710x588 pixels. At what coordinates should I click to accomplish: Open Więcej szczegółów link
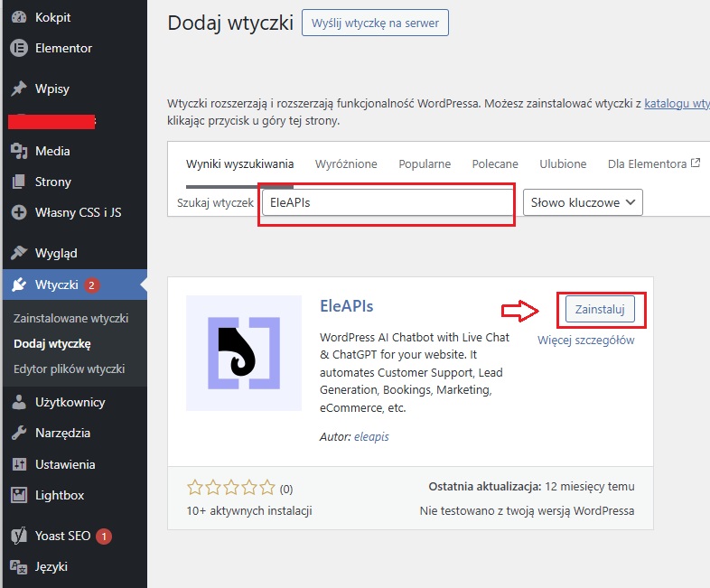(585, 341)
